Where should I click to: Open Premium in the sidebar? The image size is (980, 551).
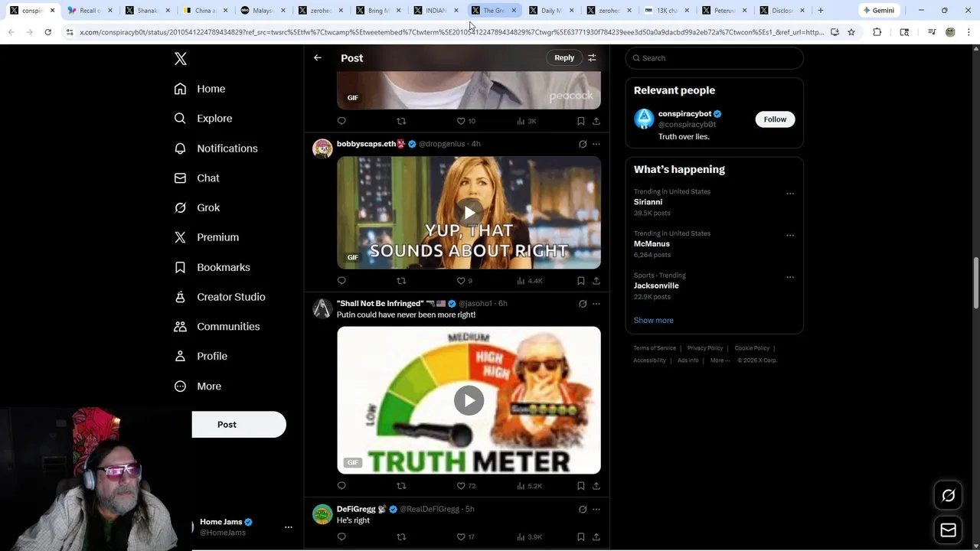point(207,237)
